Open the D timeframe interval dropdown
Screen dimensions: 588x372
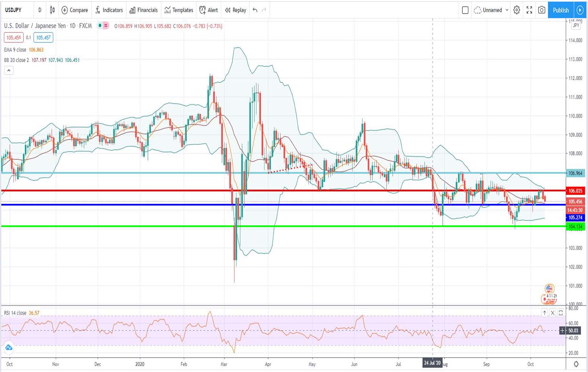40,10
